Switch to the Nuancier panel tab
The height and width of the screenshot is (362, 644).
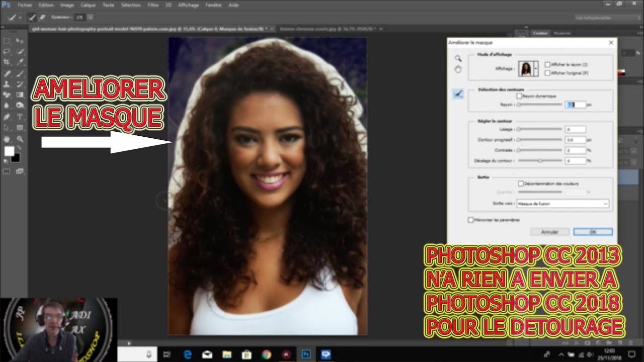coord(562,33)
